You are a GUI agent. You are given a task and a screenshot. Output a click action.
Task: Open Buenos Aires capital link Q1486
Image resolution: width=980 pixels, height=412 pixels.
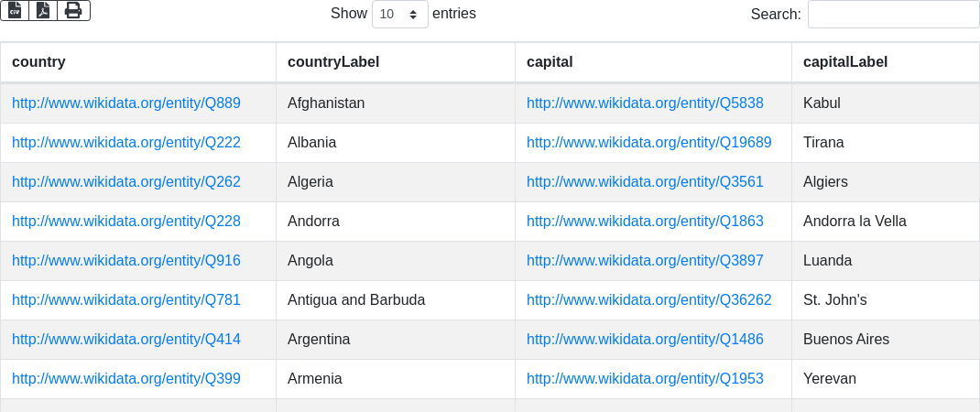point(645,340)
